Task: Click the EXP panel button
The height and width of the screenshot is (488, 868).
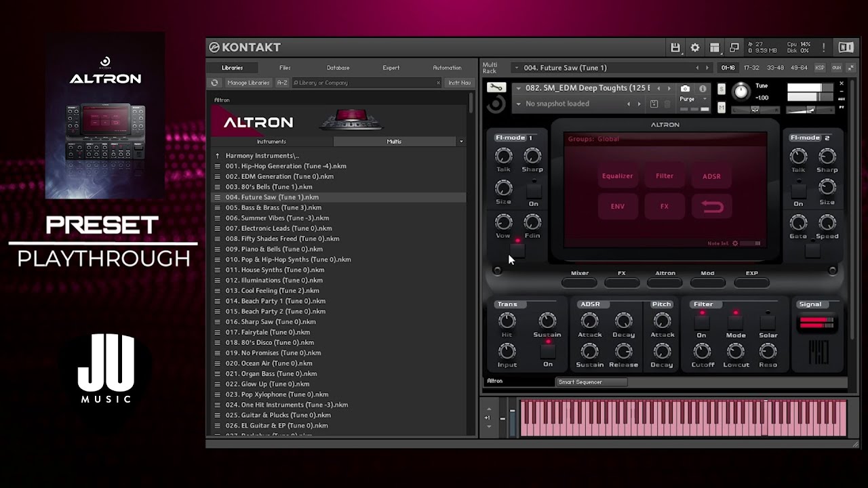Action: pos(751,281)
